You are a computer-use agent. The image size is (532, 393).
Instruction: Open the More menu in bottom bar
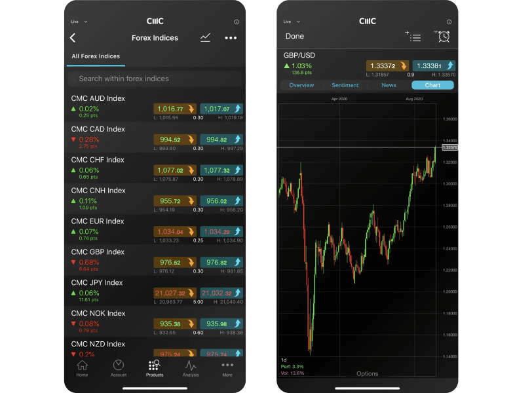227,368
